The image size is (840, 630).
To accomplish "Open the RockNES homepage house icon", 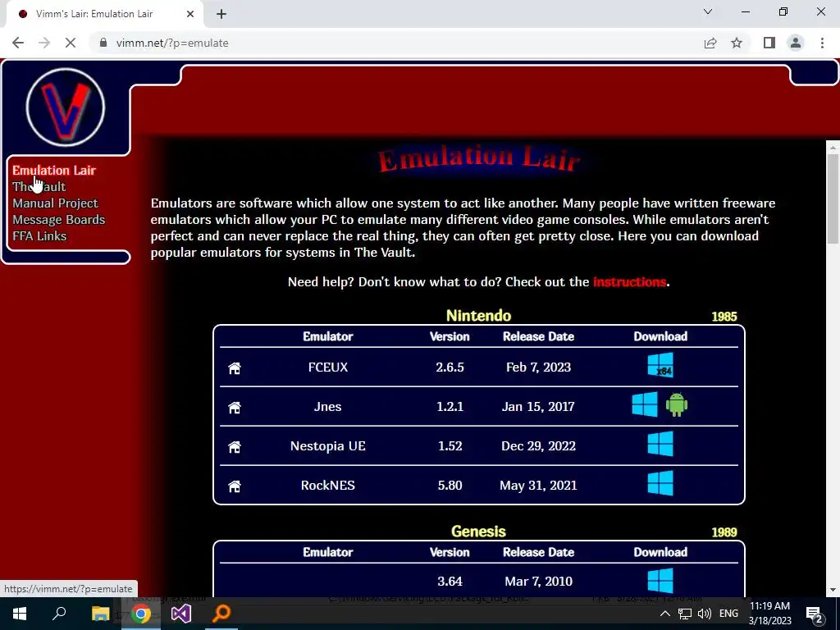I will pyautogui.click(x=235, y=486).
